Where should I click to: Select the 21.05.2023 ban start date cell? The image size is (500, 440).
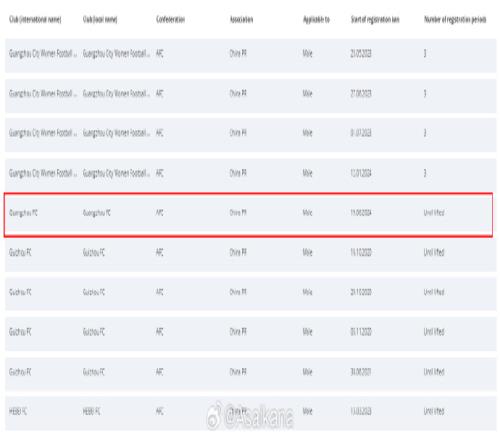click(x=361, y=53)
